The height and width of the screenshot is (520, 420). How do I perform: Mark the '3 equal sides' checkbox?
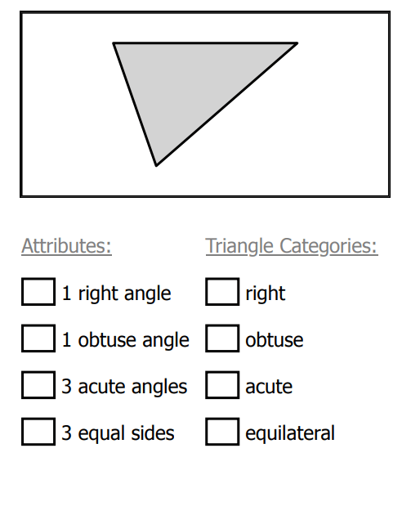[x=38, y=432]
